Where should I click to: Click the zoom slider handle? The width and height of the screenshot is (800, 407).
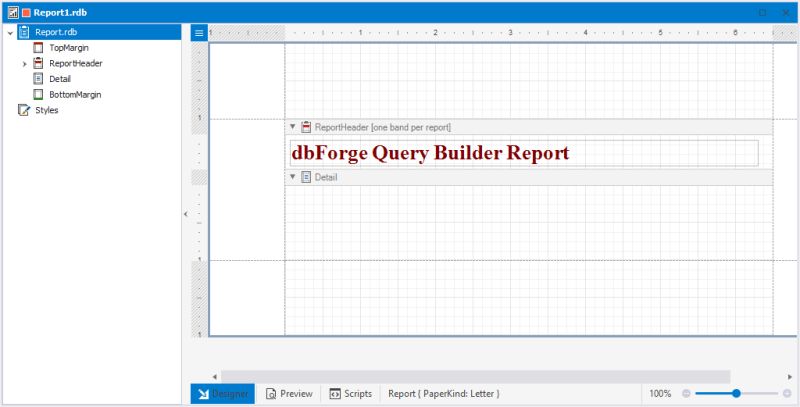click(736, 393)
